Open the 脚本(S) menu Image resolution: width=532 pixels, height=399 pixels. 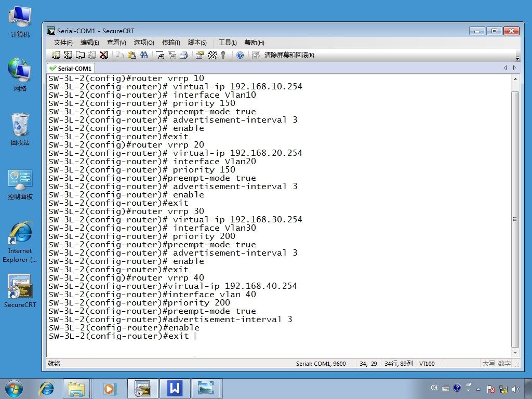pyautogui.click(x=197, y=43)
